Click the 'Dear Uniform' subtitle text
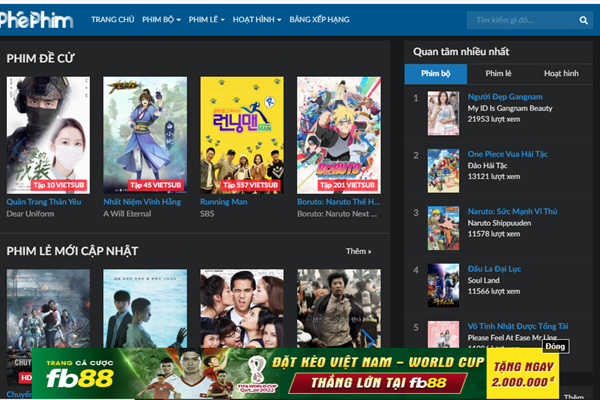Viewport: 600px width, 400px height. click(30, 214)
